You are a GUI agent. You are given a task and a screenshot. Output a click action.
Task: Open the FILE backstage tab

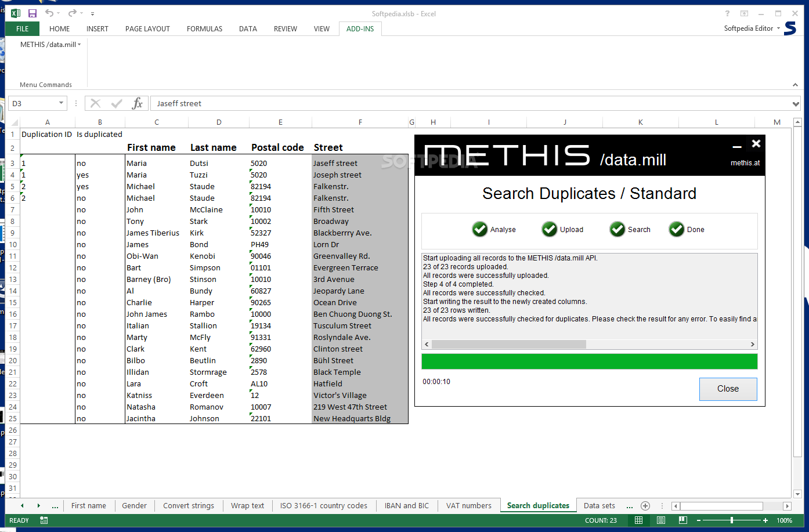pos(23,28)
